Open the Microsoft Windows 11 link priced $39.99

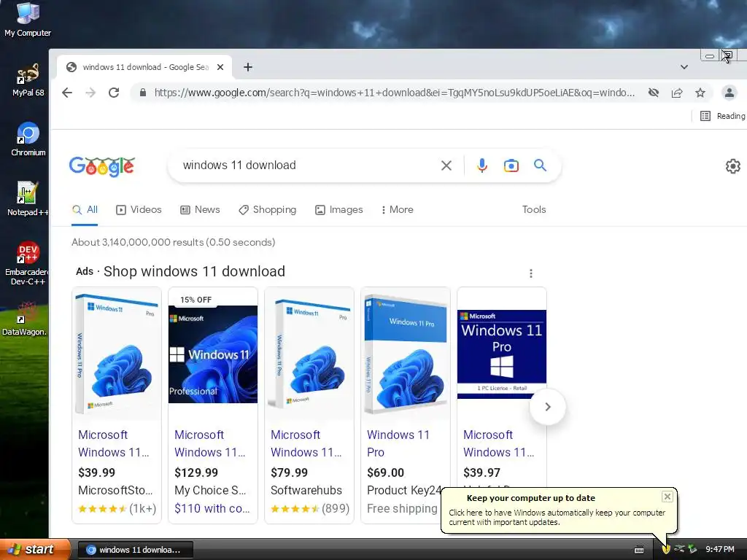pos(114,443)
